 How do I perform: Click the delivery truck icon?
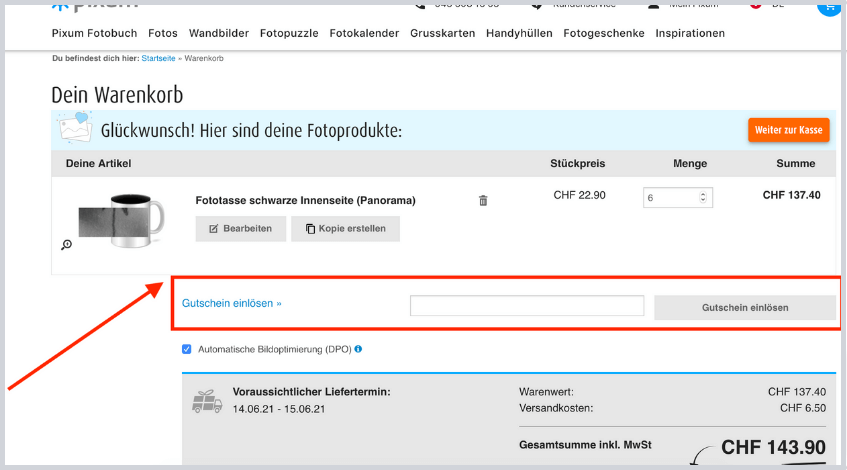(x=207, y=401)
